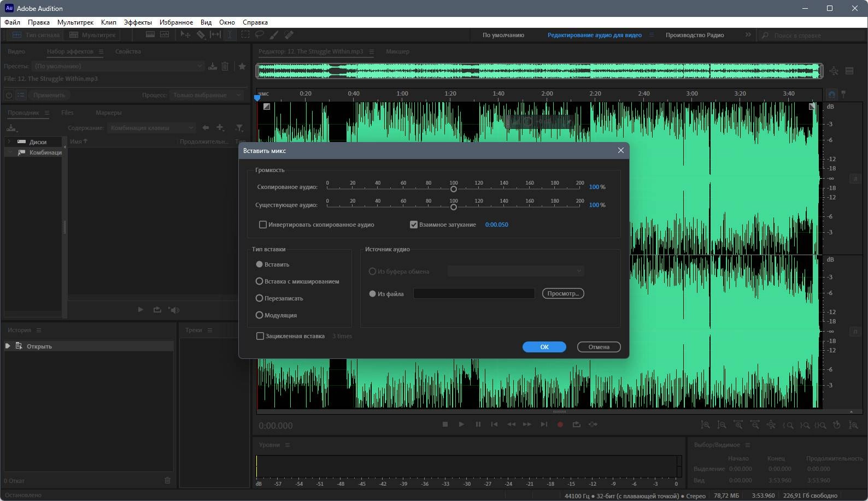Viewport: 868px width, 501px height.
Task: Open the Пресеты dropdown
Action: click(118, 66)
